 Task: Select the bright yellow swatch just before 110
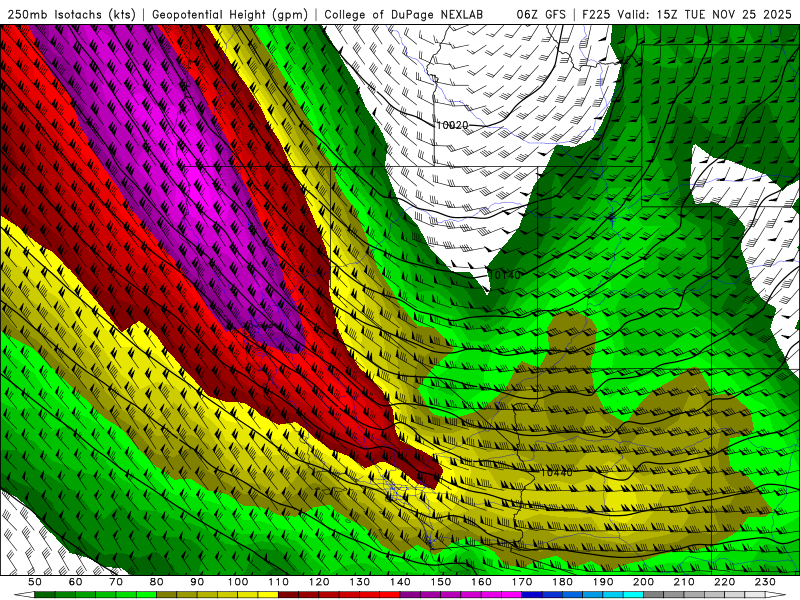(268, 594)
